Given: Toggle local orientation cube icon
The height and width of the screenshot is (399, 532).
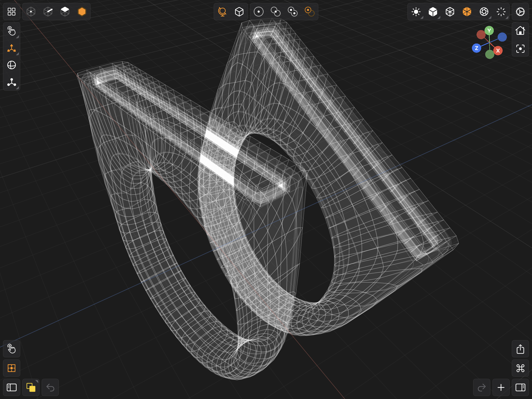Looking at the screenshot, I should click(239, 12).
